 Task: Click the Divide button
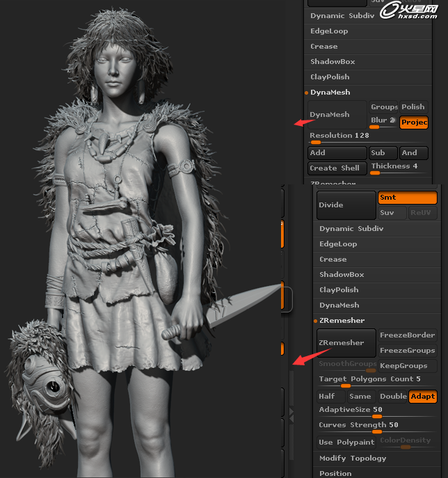346,205
